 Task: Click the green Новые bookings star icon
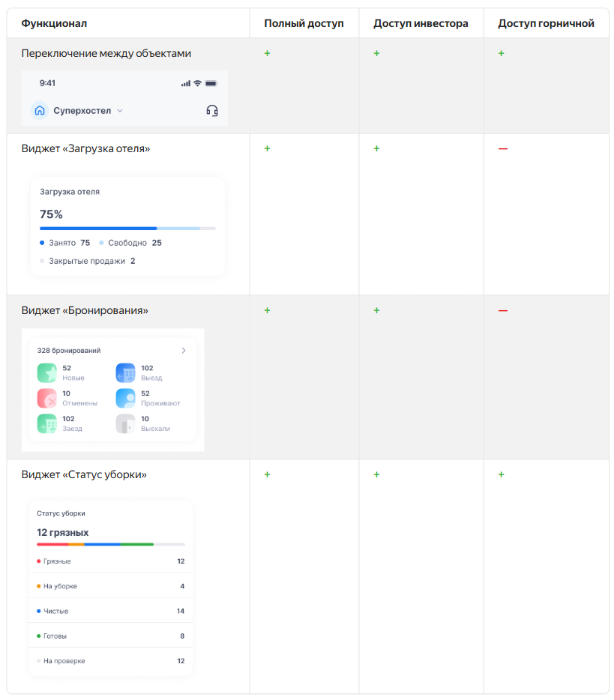[47, 372]
